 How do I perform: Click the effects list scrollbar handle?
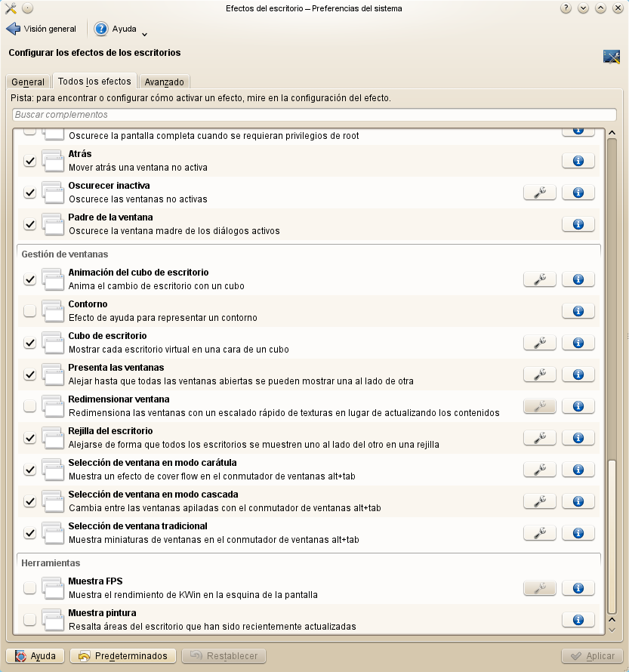[612, 537]
